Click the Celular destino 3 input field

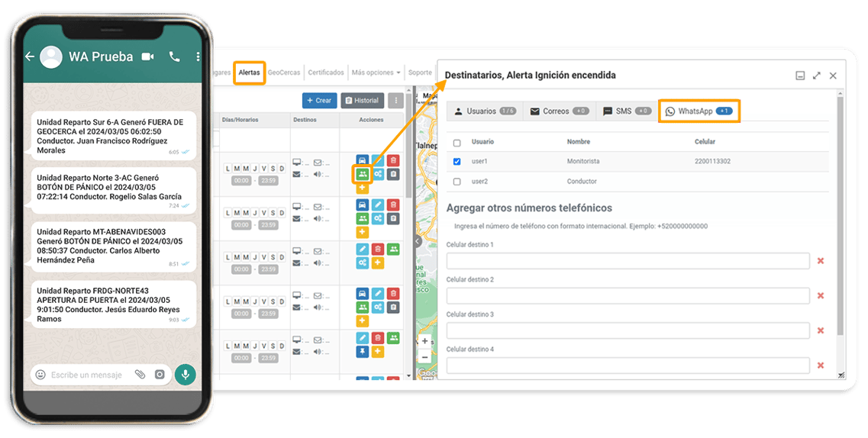tap(628, 330)
